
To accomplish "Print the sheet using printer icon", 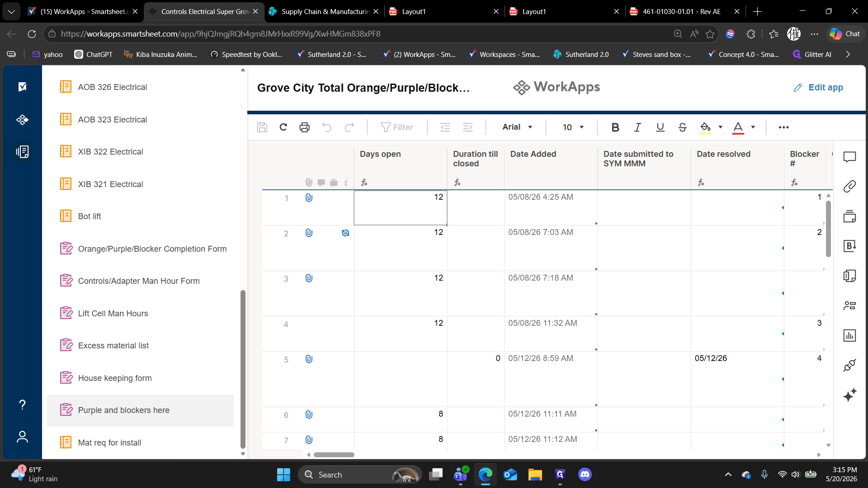I will coord(305,127).
